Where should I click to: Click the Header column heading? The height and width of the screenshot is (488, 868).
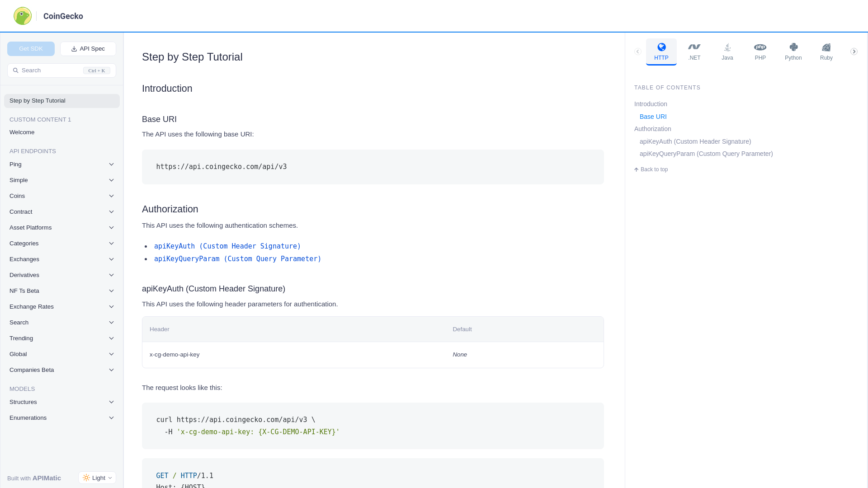pos(160,329)
